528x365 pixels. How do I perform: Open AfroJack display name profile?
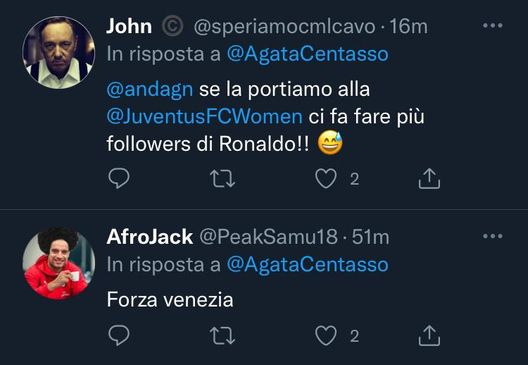[150, 237]
